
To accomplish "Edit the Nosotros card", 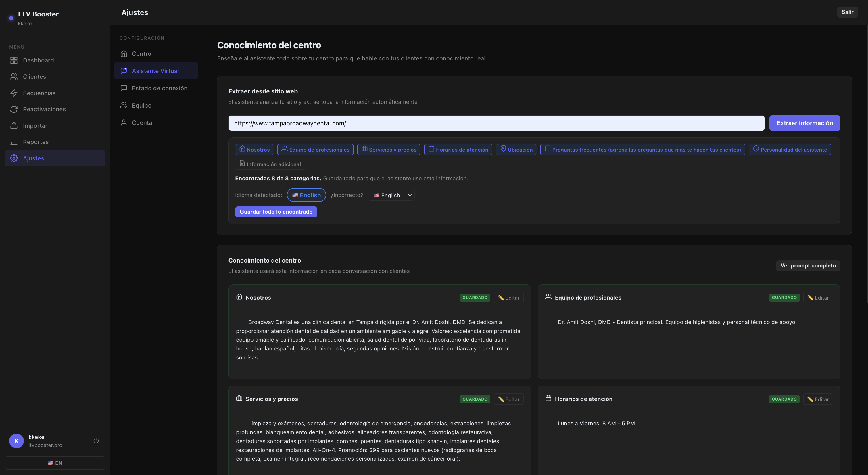I will pos(508,298).
